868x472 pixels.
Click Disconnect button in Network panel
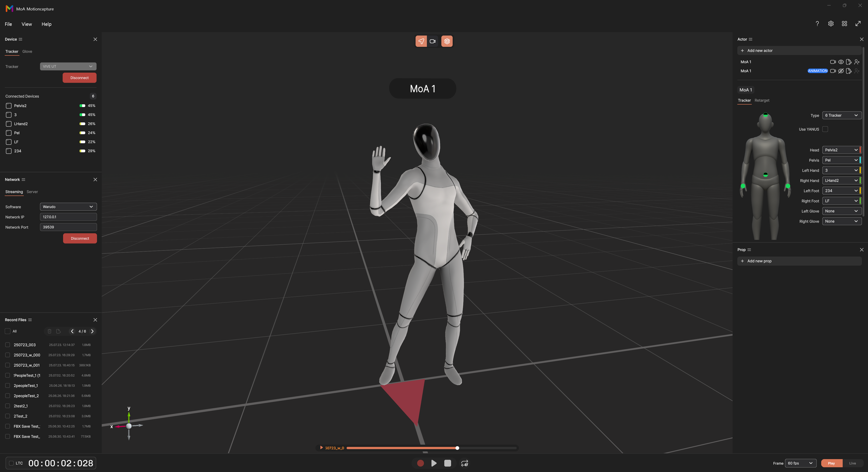(x=80, y=238)
